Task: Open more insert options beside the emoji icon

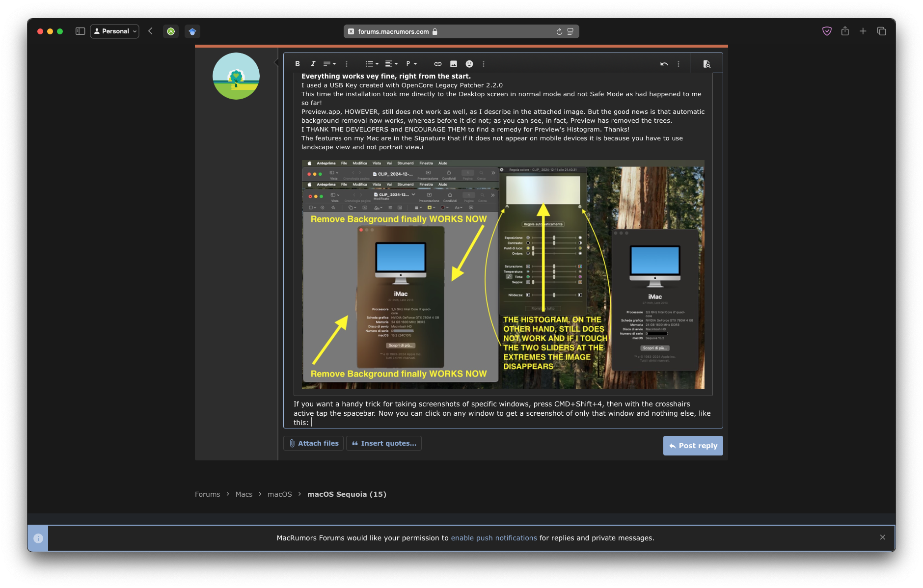Action: click(484, 64)
